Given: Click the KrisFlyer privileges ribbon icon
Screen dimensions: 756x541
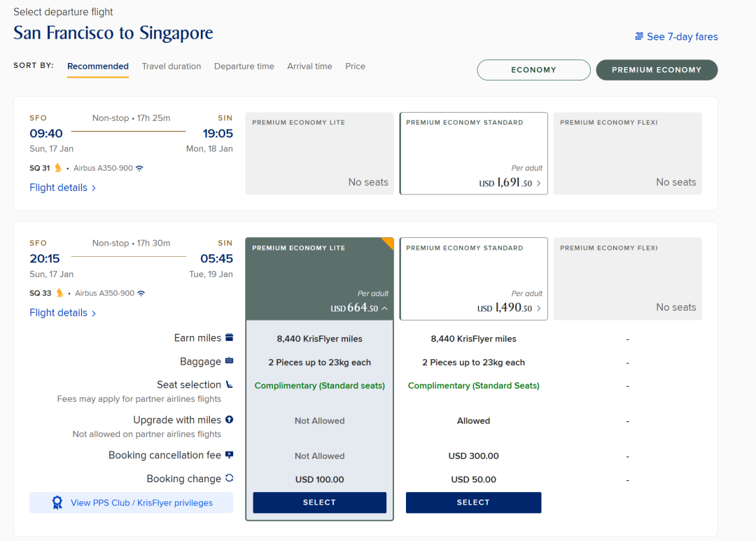Looking at the screenshot, I should click(x=57, y=503).
